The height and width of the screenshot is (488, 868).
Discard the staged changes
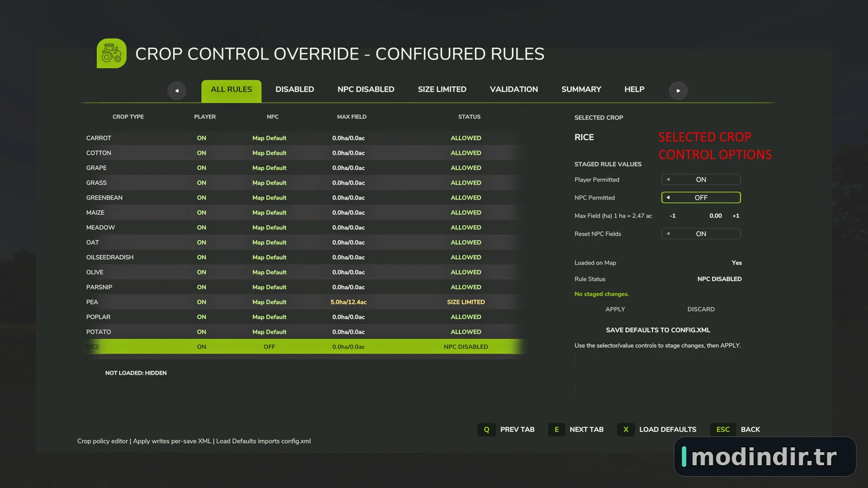tap(701, 309)
